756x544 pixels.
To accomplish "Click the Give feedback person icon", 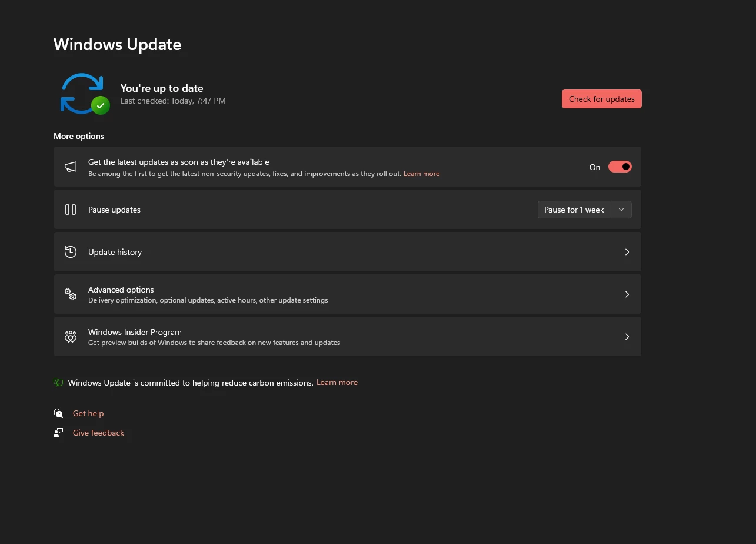I will [58, 433].
